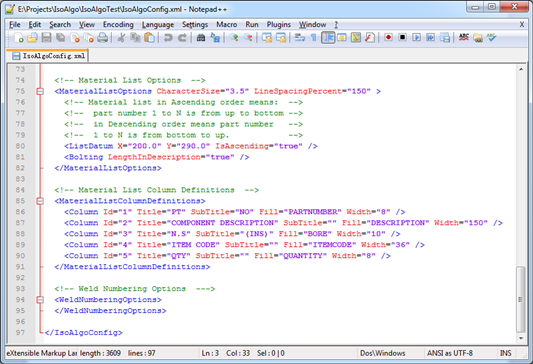Toggle word wrap icon
This screenshot has width=533, height=364.
point(299,37)
